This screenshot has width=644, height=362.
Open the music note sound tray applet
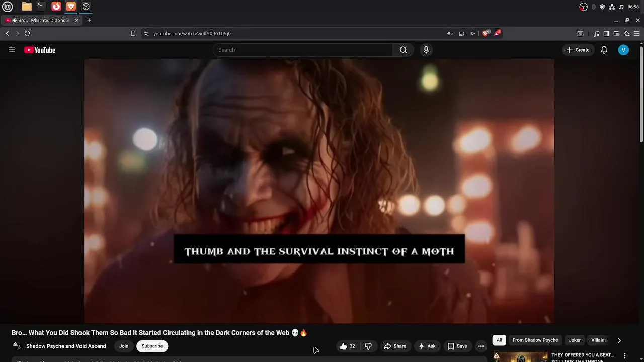621,7
